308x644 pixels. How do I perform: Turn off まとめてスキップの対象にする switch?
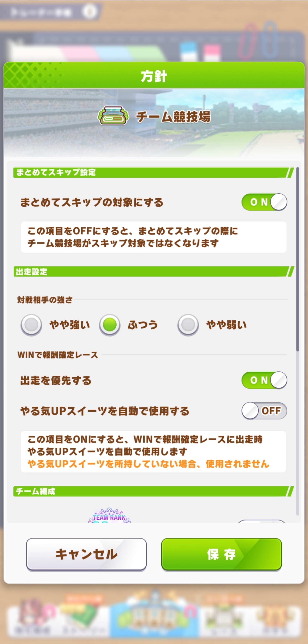tap(264, 202)
